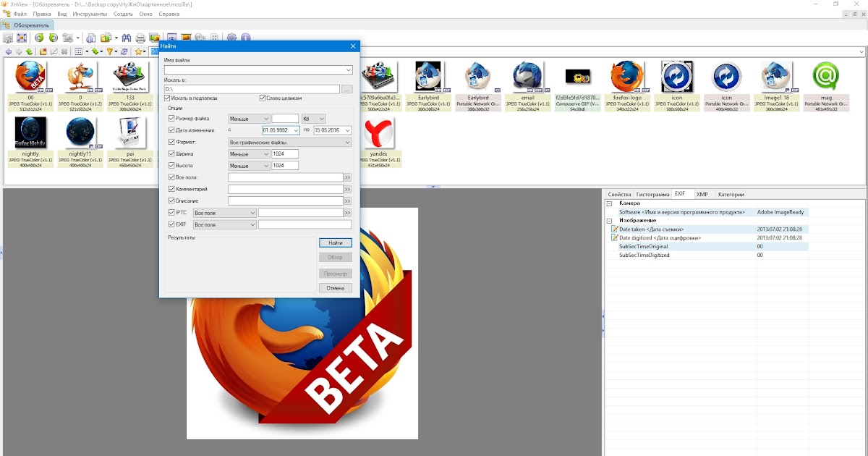Select the 'yandex' thumbnail

[378, 141]
